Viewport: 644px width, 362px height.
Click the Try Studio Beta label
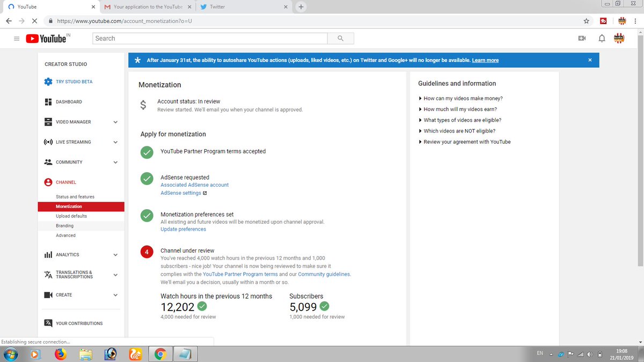pos(74,82)
